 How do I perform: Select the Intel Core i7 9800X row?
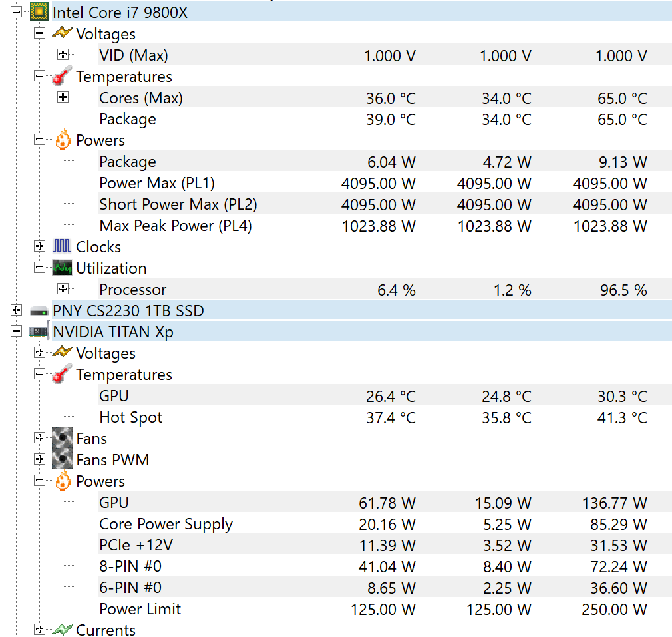click(x=362, y=11)
